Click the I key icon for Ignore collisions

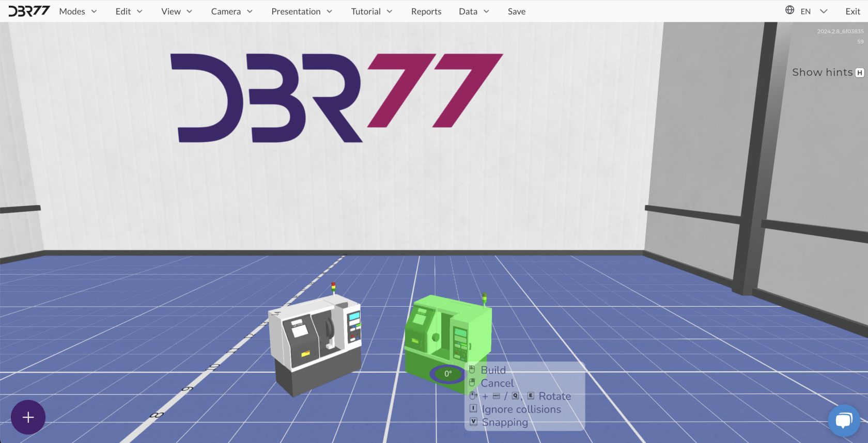(473, 408)
